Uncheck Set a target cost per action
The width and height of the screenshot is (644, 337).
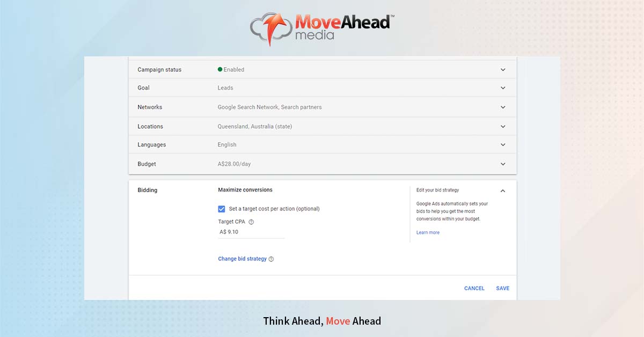[222, 209]
